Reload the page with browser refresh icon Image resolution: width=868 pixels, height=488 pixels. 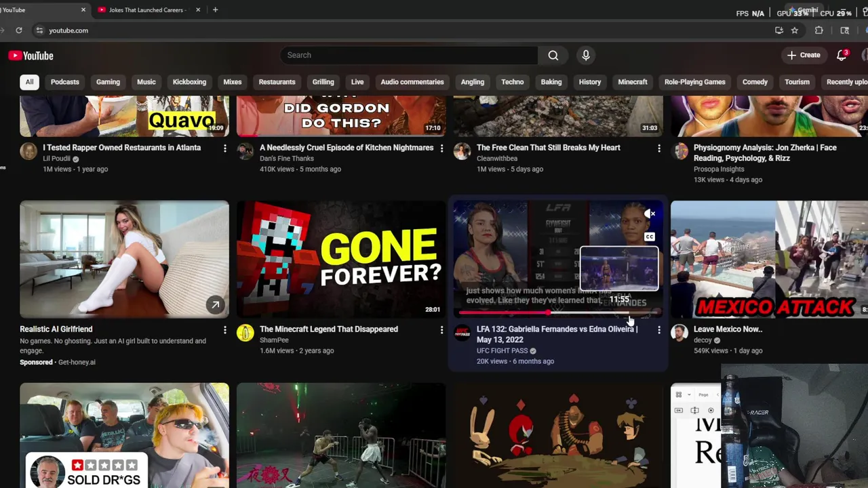click(x=19, y=30)
